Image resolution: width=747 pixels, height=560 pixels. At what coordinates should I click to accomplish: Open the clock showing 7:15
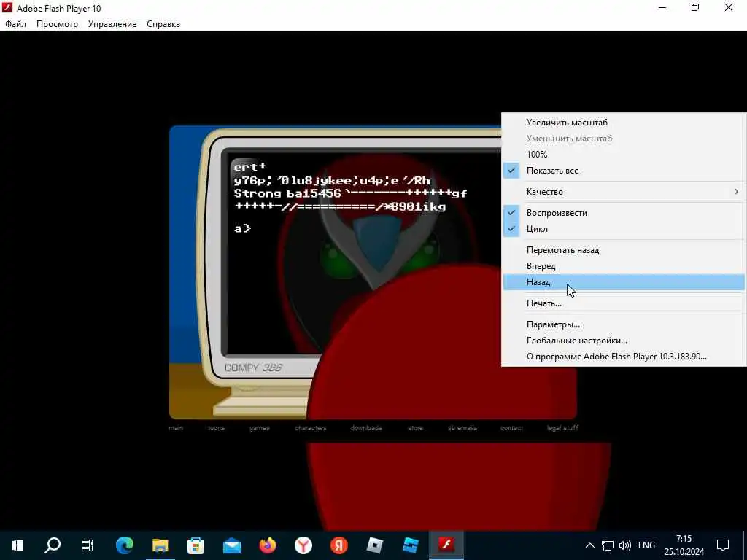click(x=684, y=545)
